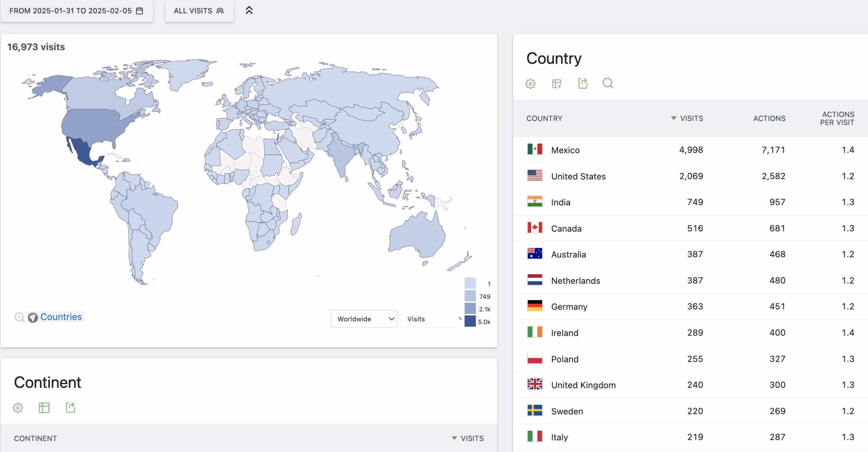Open the Country table visualization icon
Image resolution: width=868 pixels, height=452 pixels.
click(x=556, y=83)
